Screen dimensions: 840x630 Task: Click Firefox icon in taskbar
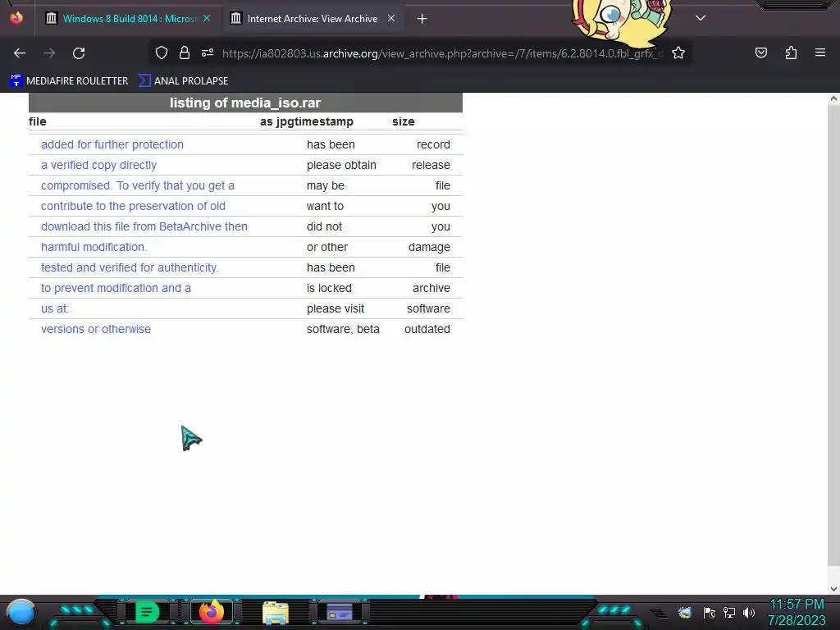(211, 612)
